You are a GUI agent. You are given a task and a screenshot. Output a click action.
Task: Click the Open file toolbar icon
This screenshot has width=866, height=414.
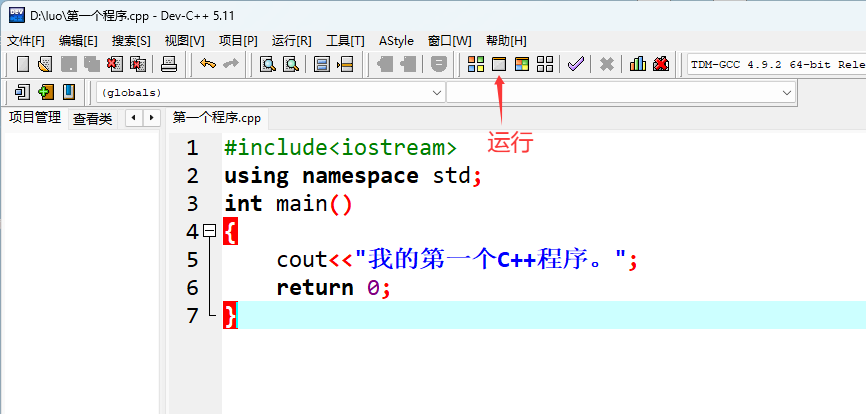coord(44,65)
